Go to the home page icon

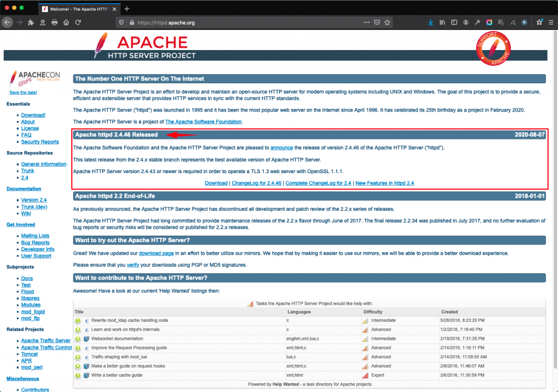tap(66, 22)
